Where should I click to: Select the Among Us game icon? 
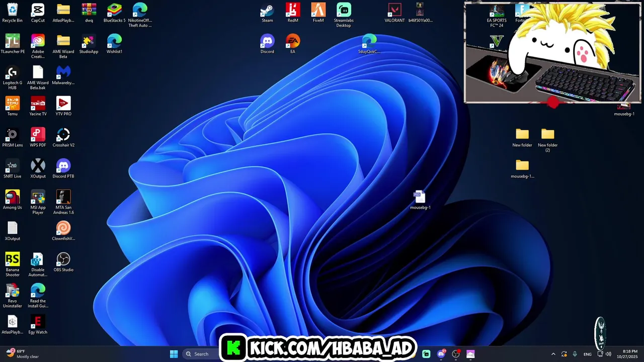click(13, 200)
